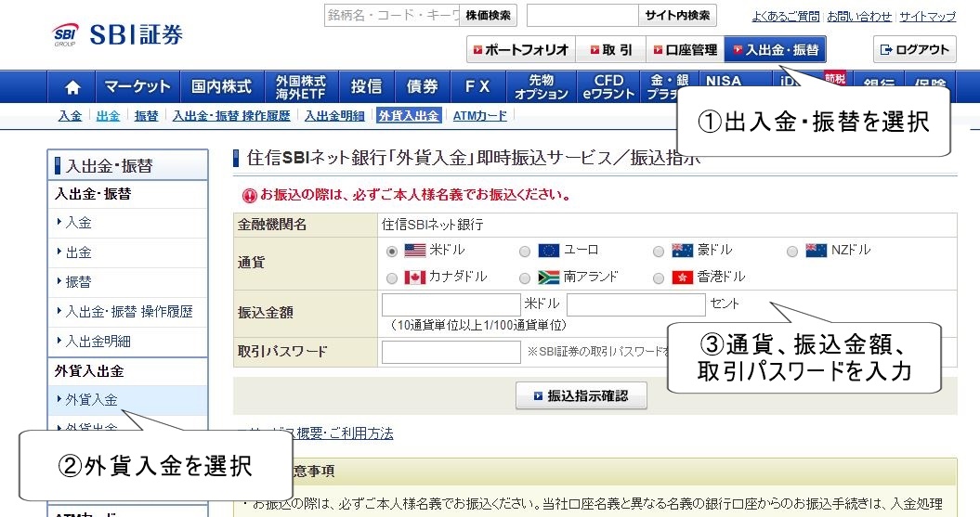980x517 pixels.
Task: Click the 株価検索 button
Action: tap(488, 16)
